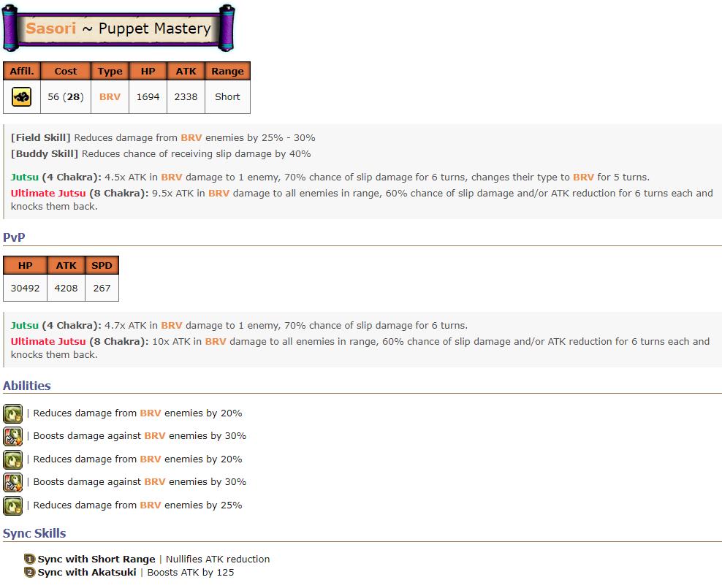Click the fourth ability icon (second 30% BRV boost)
Image resolution: width=722 pixels, height=588 pixels.
tap(13, 482)
